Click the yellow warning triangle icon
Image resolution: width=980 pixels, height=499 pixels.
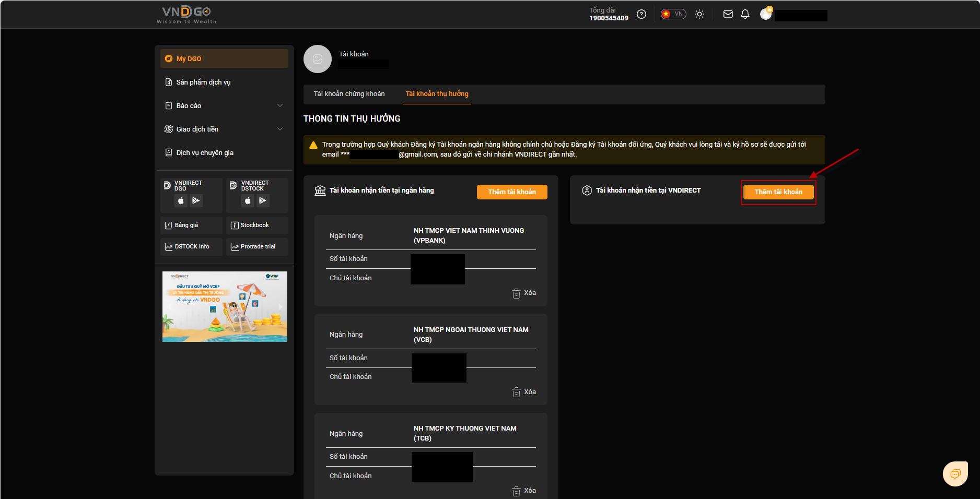(x=313, y=145)
